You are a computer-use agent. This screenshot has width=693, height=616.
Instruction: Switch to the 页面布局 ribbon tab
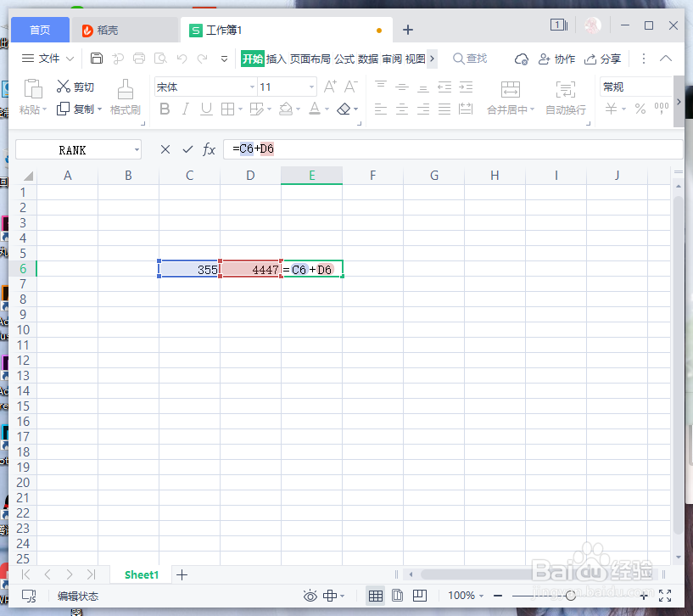[310, 59]
